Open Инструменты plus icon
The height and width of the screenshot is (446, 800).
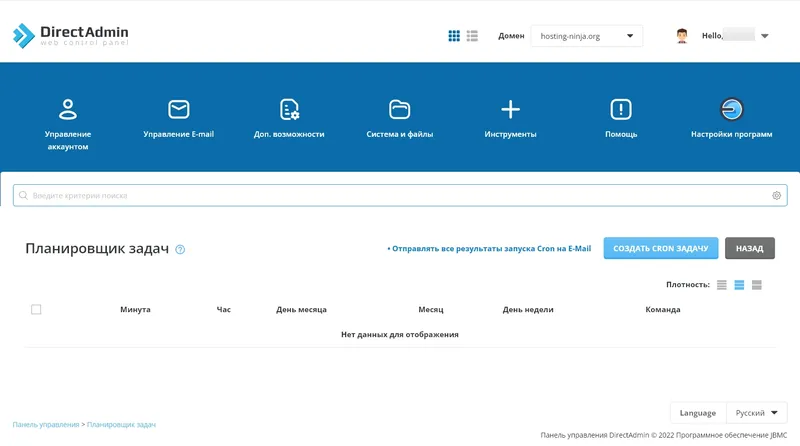(x=510, y=109)
